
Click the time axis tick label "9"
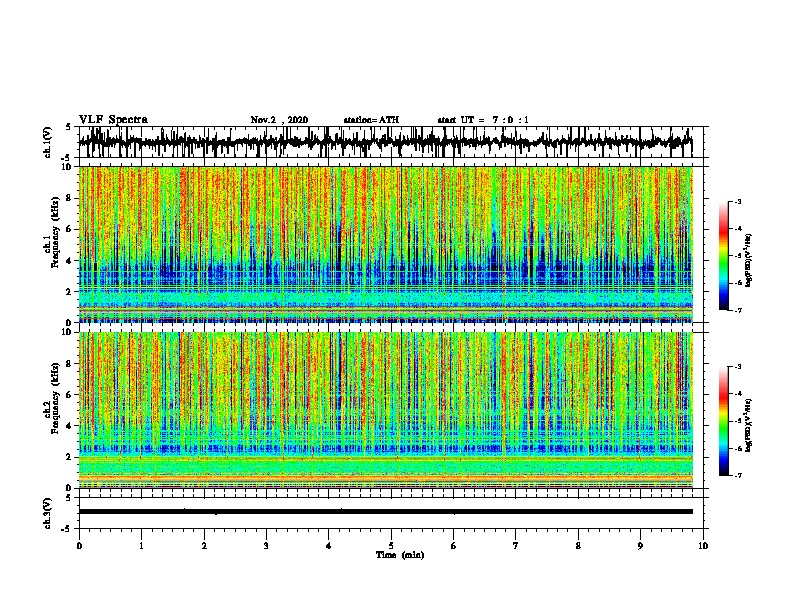[x=640, y=546]
